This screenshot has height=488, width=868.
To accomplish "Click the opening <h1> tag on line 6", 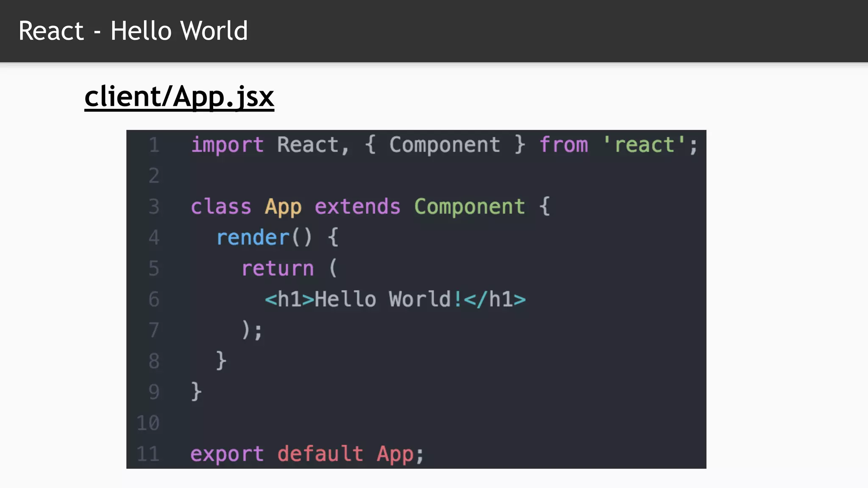I will pyautogui.click(x=289, y=299).
